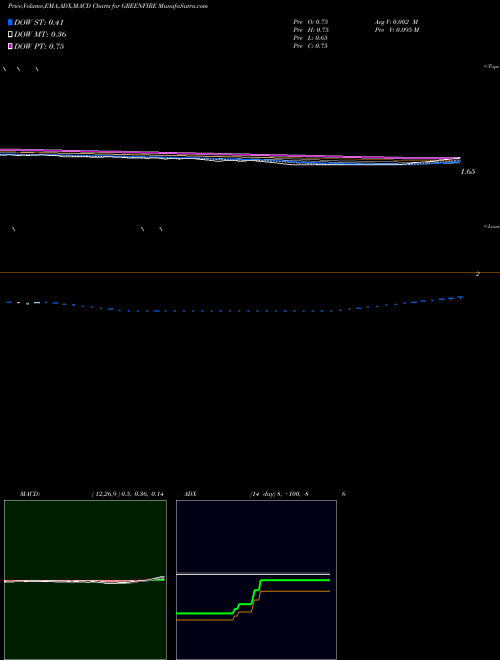Click the ADX '(14 day) 8, +100, -8' values
The height and width of the screenshot is (660, 500).
tap(279, 494)
